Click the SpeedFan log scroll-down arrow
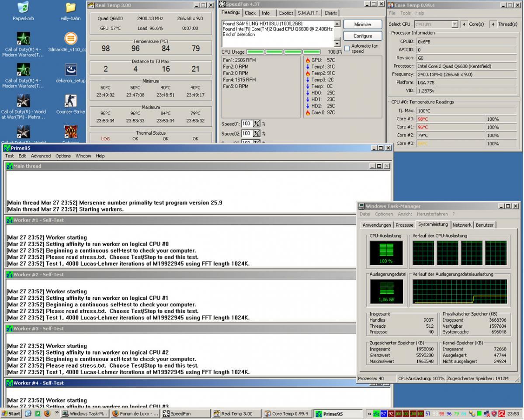The width and height of the screenshot is (524, 420). (337, 43)
